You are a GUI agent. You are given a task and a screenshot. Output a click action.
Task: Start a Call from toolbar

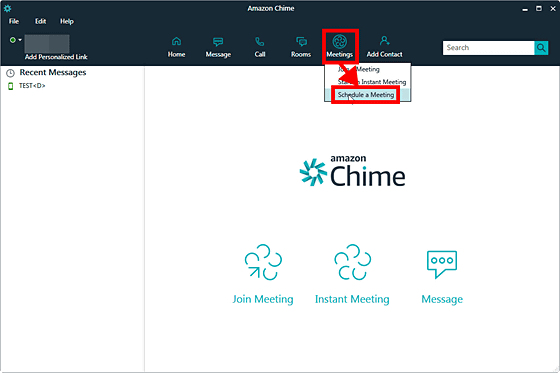tap(260, 42)
